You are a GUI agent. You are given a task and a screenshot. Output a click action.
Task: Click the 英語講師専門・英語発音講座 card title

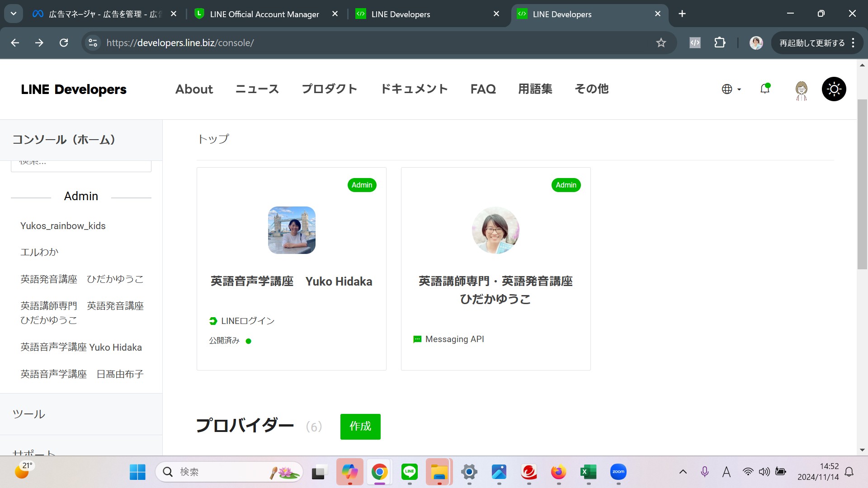coord(495,290)
